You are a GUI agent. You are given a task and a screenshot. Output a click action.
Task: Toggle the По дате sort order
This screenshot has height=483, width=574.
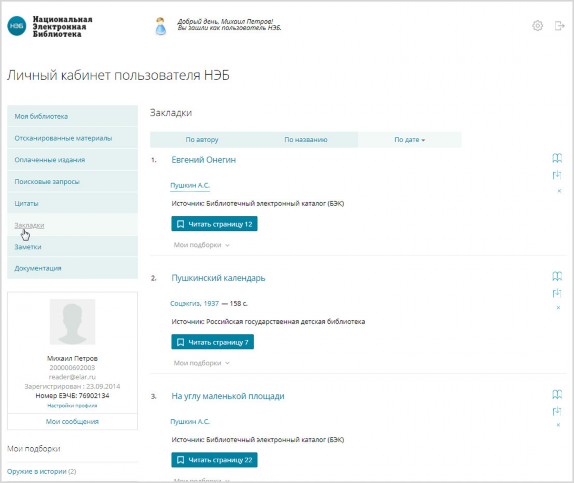410,140
